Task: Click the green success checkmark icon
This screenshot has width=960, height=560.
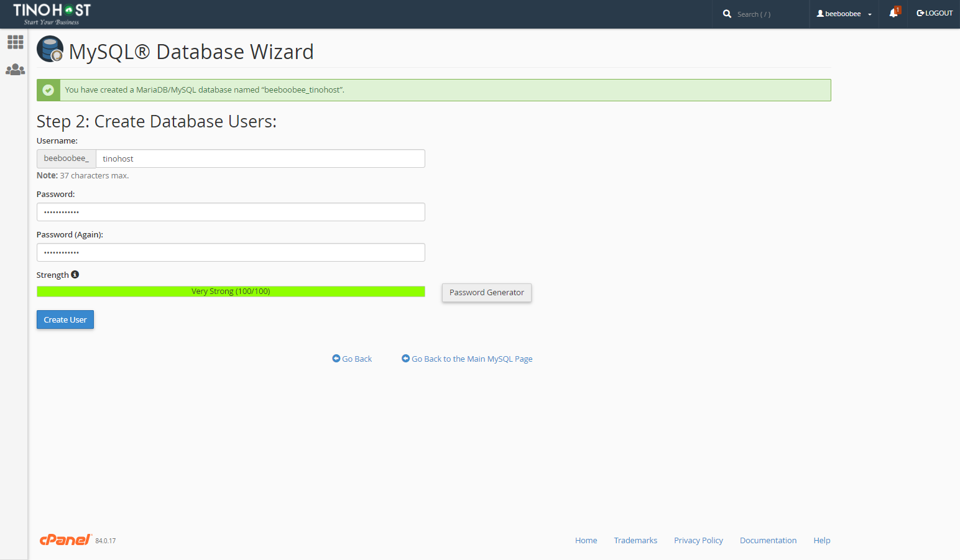Action: (48, 90)
